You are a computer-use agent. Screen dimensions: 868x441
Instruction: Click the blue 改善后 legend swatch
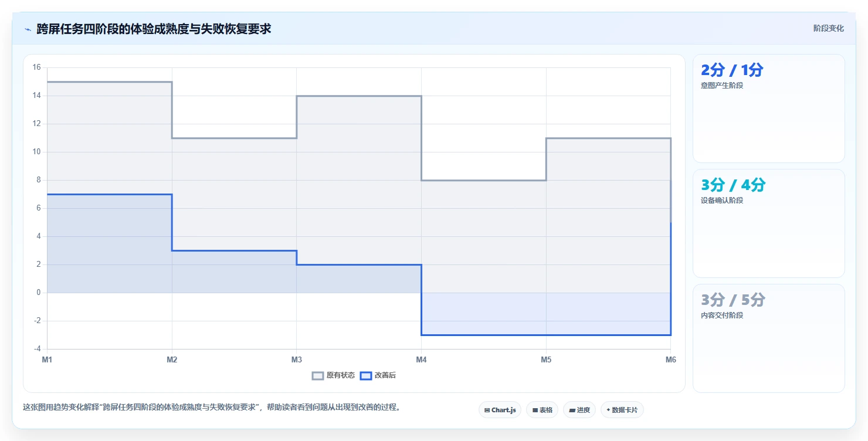pyautogui.click(x=365, y=375)
